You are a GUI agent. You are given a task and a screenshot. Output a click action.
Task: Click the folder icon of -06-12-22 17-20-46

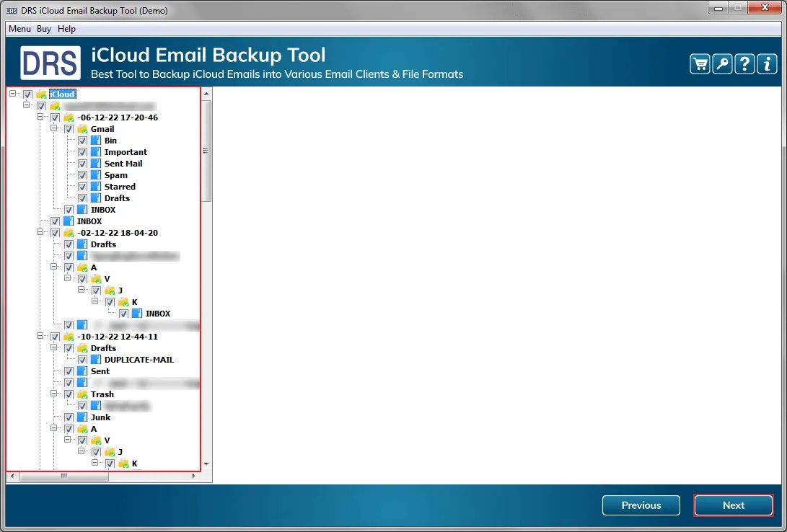(x=69, y=118)
